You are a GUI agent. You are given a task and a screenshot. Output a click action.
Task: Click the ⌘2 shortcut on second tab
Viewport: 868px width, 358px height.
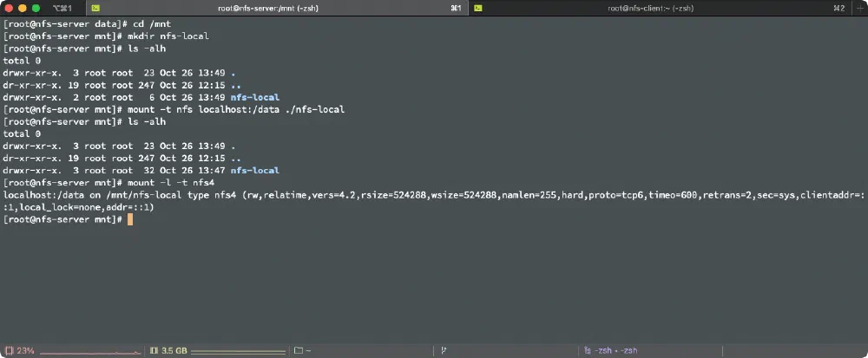pos(839,9)
